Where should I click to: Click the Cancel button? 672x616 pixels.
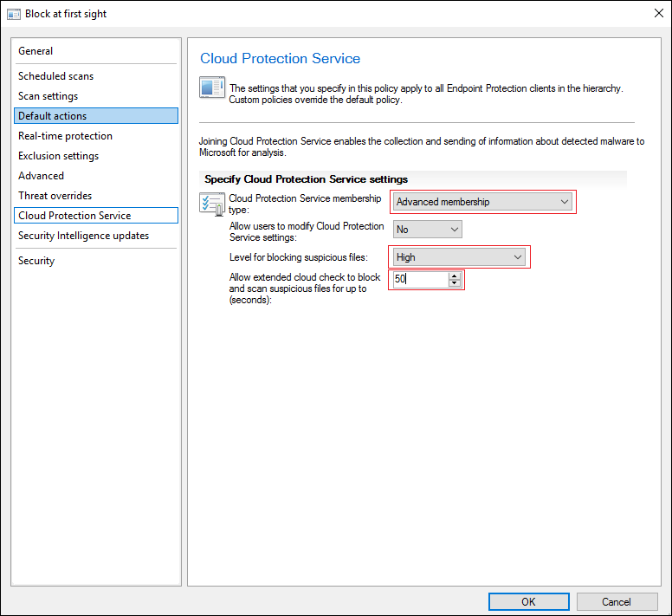pyautogui.click(x=617, y=601)
